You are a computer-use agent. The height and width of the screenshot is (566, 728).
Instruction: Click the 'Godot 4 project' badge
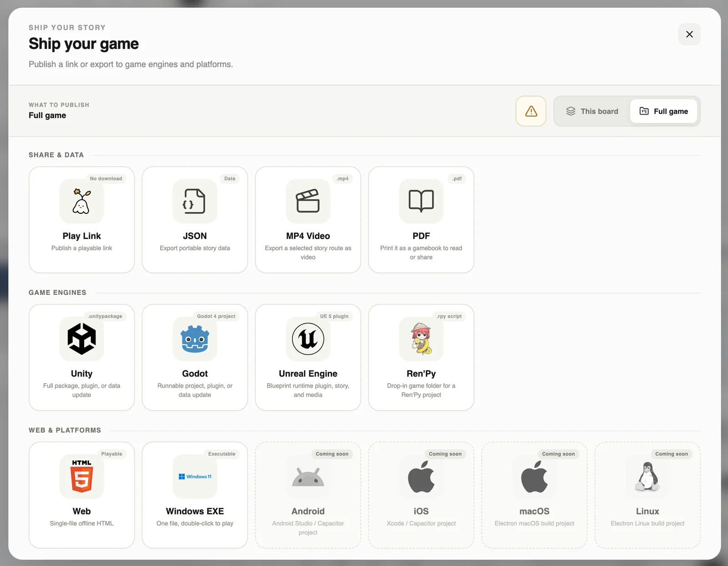pyautogui.click(x=216, y=316)
